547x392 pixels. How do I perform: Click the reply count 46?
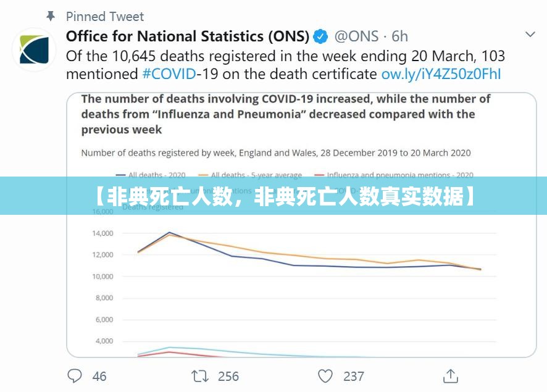(x=99, y=377)
